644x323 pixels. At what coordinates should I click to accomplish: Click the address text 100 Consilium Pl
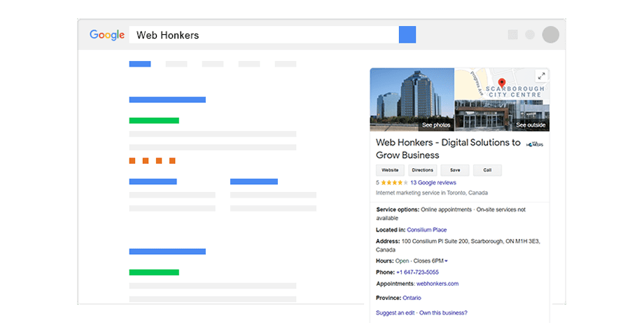coord(458,245)
